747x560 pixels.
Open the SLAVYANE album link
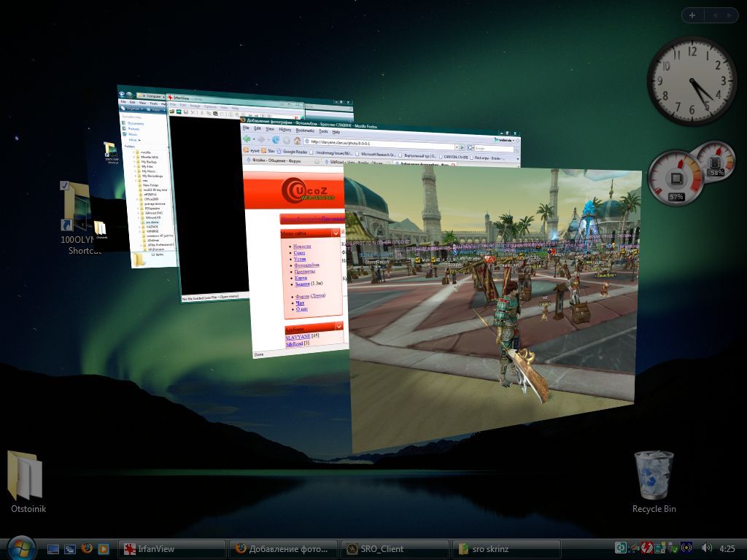pos(298,337)
